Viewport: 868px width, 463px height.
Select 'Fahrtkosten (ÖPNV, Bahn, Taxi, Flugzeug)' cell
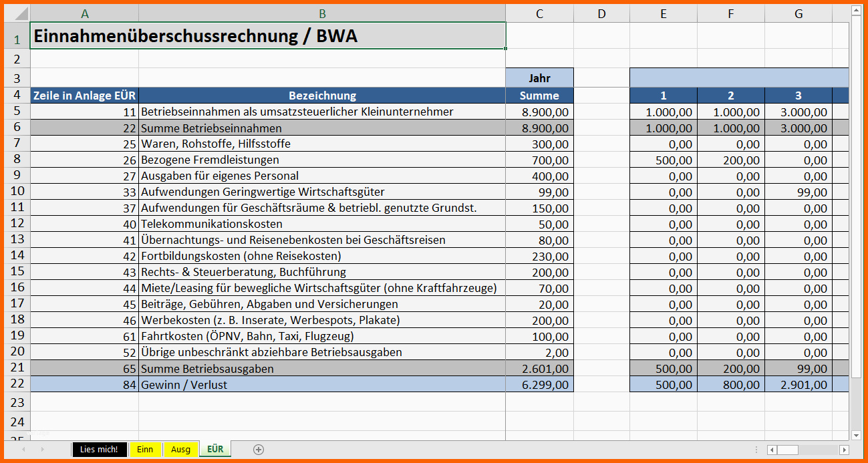[x=322, y=336]
